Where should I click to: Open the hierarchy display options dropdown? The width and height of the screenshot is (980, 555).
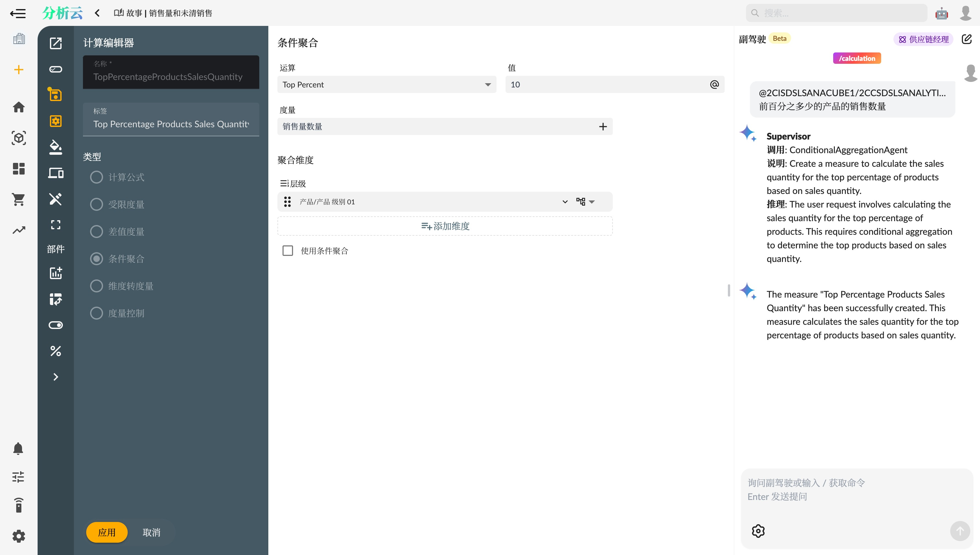[585, 202]
